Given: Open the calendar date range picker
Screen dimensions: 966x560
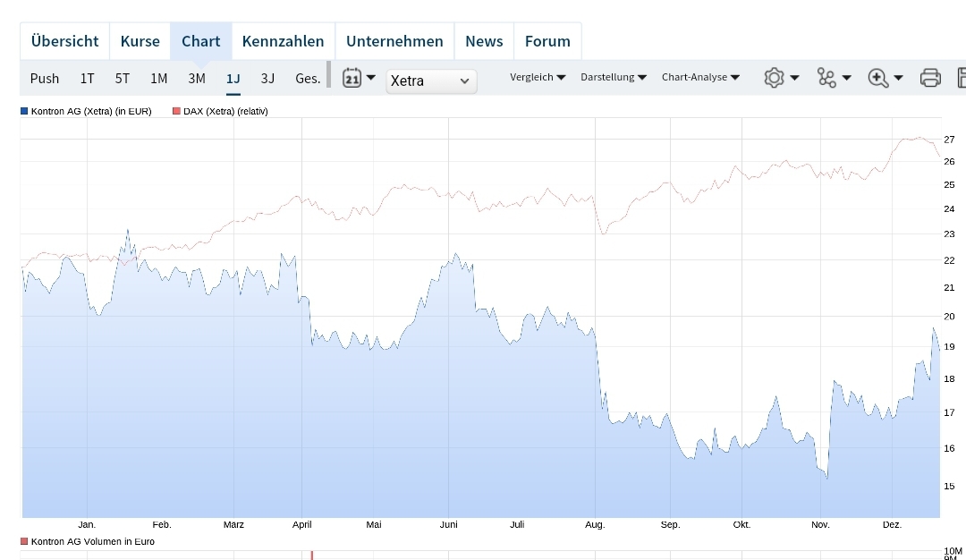Looking at the screenshot, I should click(353, 78).
